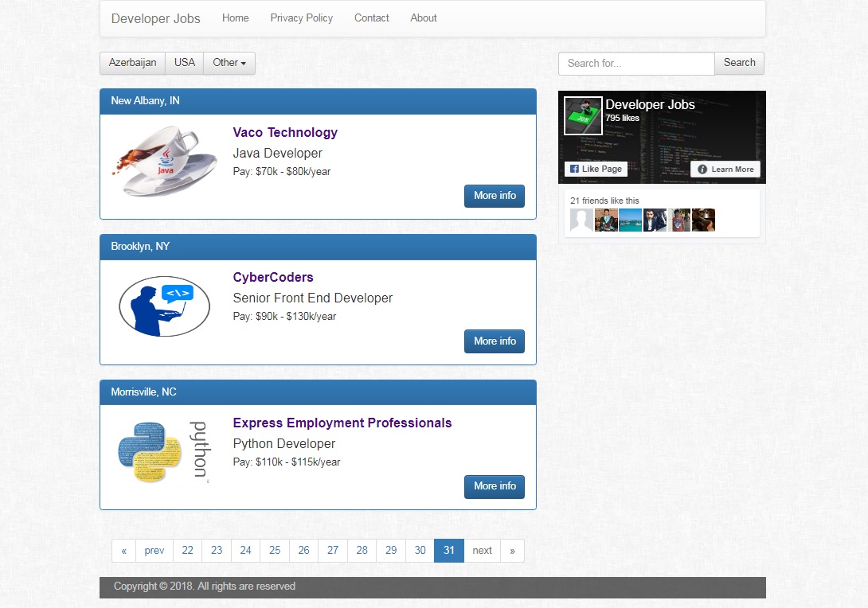Click the seaside photo friend avatar
Viewport: 868px width, 608px height.
pos(631,220)
